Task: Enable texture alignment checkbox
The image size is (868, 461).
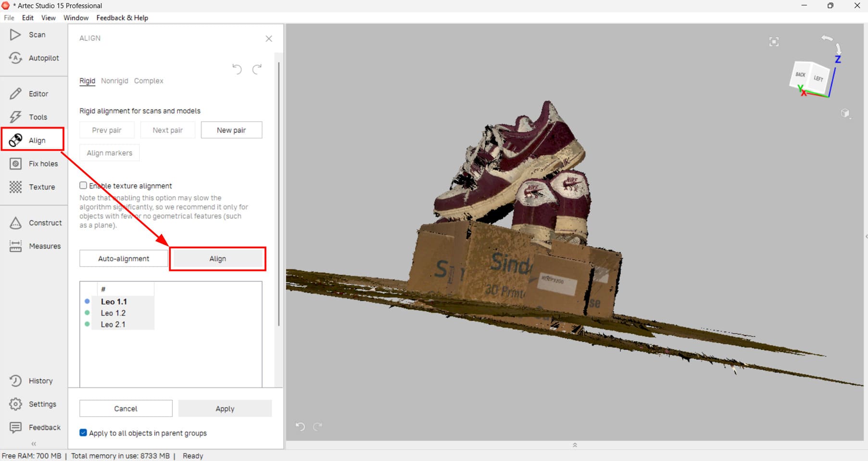Action: pos(83,185)
